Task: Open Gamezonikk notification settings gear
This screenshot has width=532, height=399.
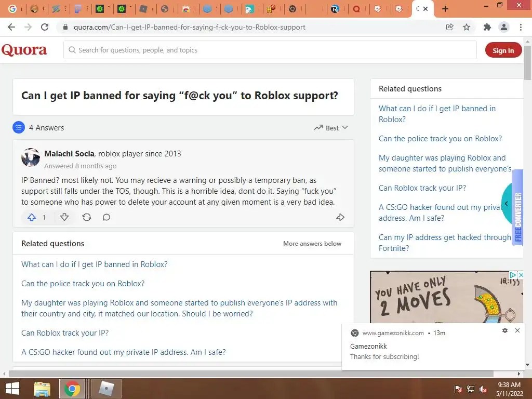Action: tap(505, 330)
